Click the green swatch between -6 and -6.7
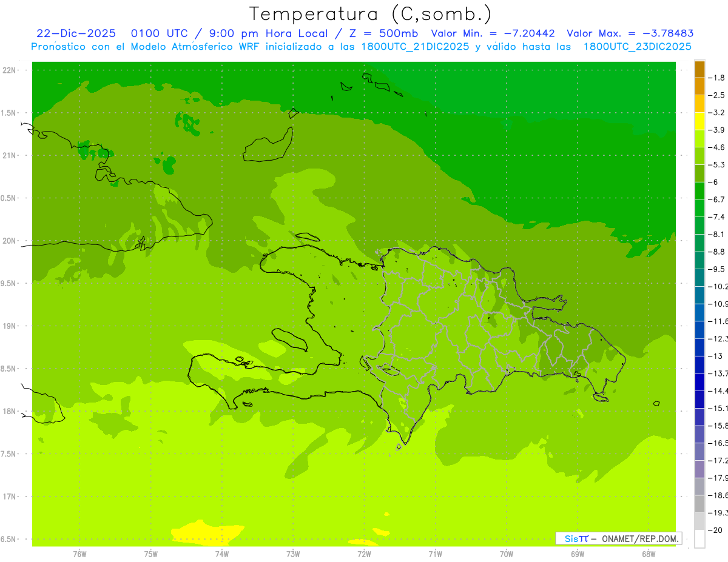 pyautogui.click(x=699, y=190)
